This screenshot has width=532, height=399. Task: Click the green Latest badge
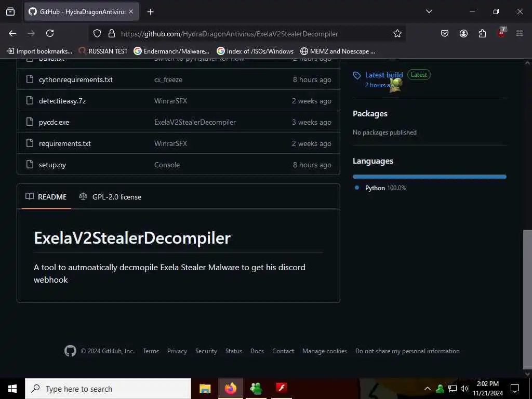pos(419,75)
